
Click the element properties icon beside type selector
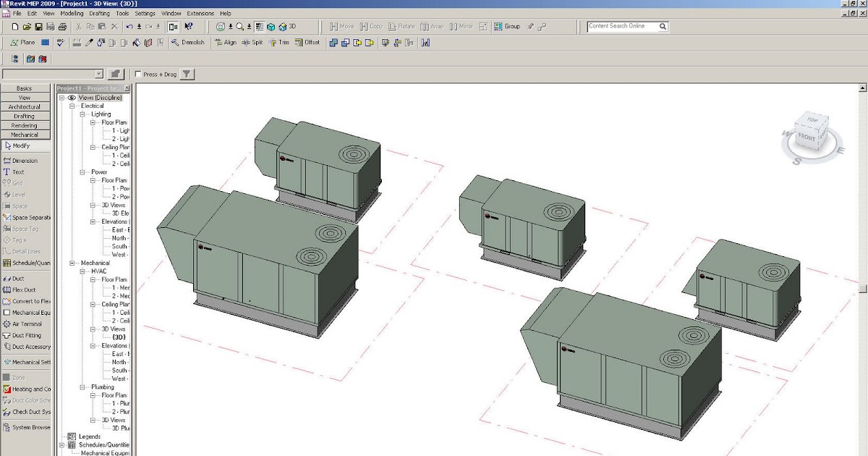click(x=114, y=74)
